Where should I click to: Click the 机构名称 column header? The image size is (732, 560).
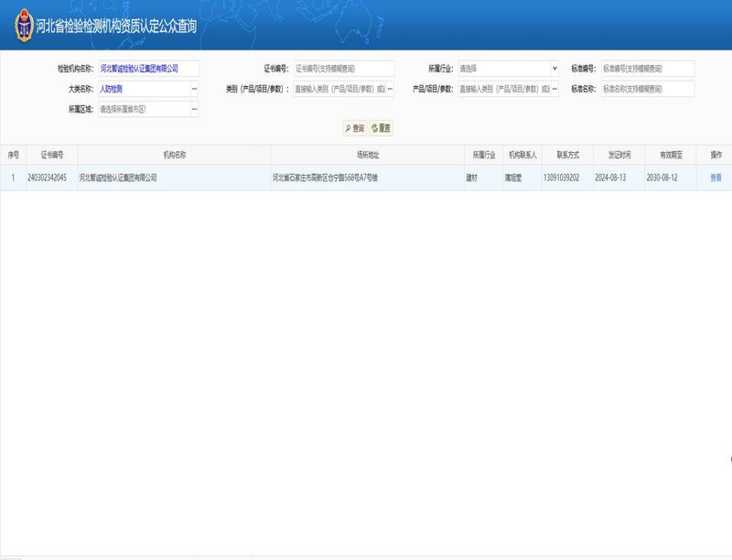(x=174, y=155)
